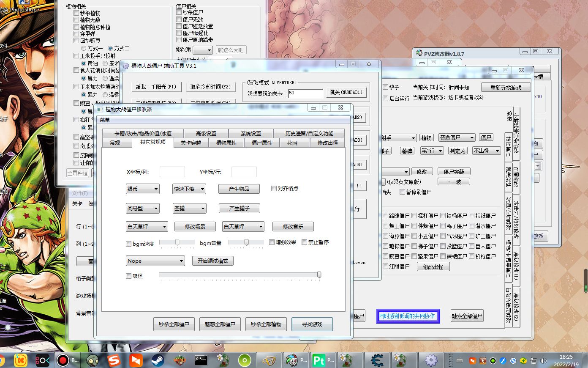The height and width of the screenshot is (368, 588).
Task: Adjust the bgm音量 slider
Action: pyautogui.click(x=247, y=242)
